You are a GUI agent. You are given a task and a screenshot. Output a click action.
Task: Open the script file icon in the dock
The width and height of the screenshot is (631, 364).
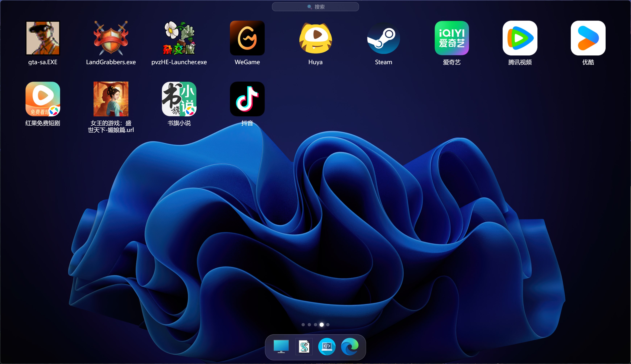tap(304, 346)
